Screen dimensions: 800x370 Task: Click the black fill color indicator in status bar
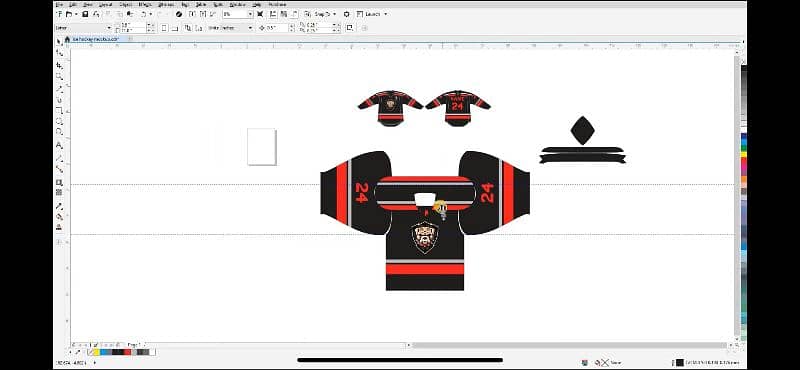pyautogui.click(x=680, y=362)
